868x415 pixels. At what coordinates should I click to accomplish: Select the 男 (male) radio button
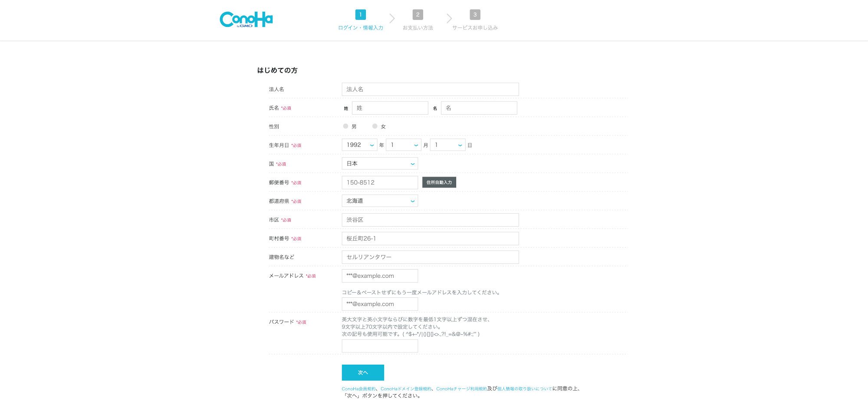click(345, 126)
